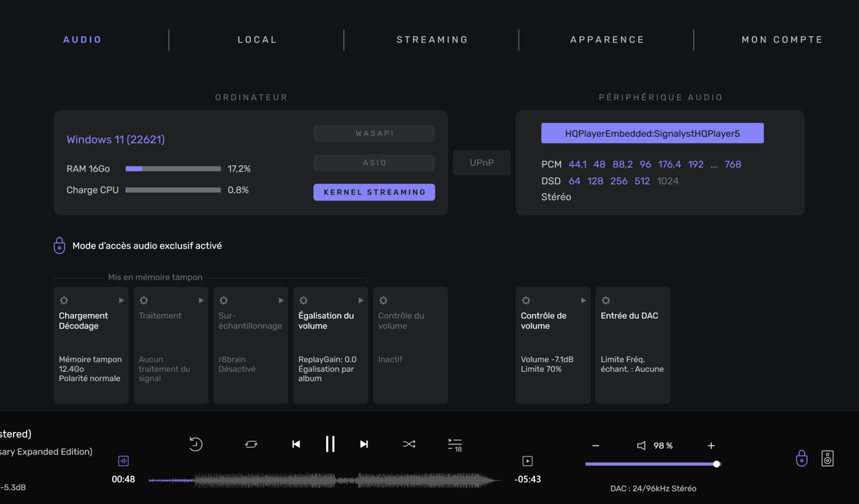
Task: Click PCM sample rate 44,1
Action: pyautogui.click(x=577, y=164)
